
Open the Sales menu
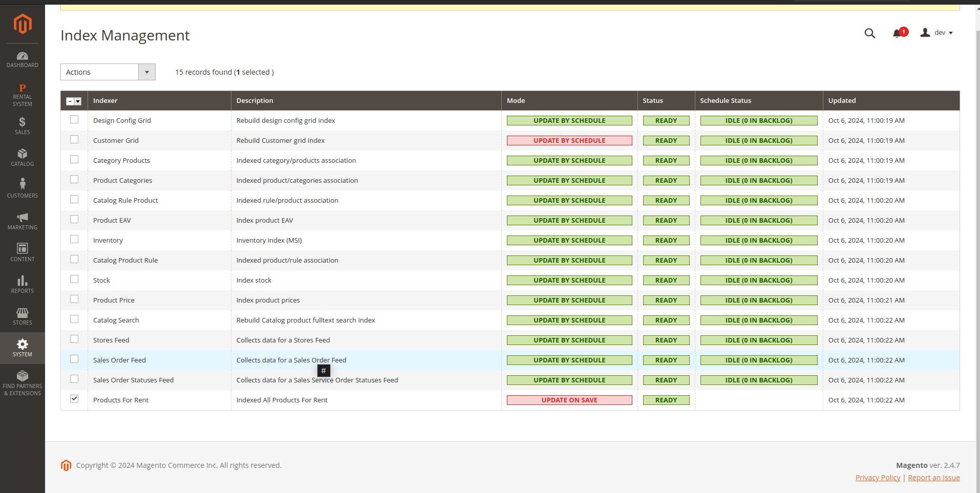23,126
